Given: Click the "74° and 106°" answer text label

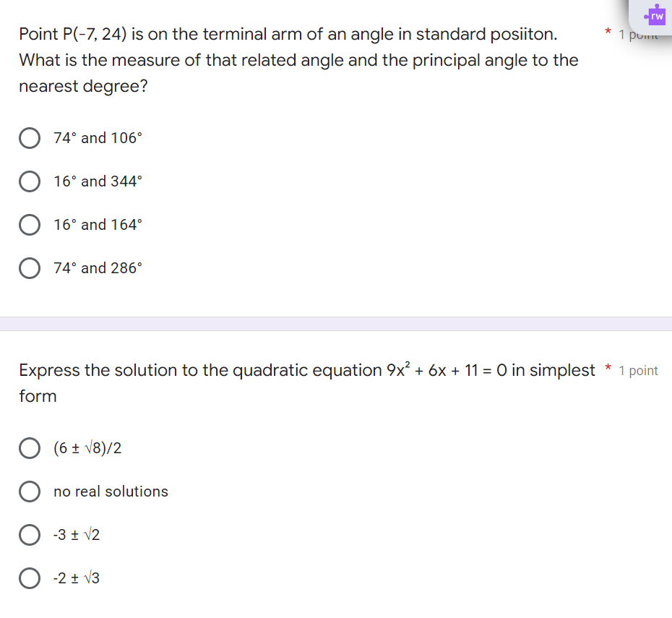Looking at the screenshot, I should [98, 138].
